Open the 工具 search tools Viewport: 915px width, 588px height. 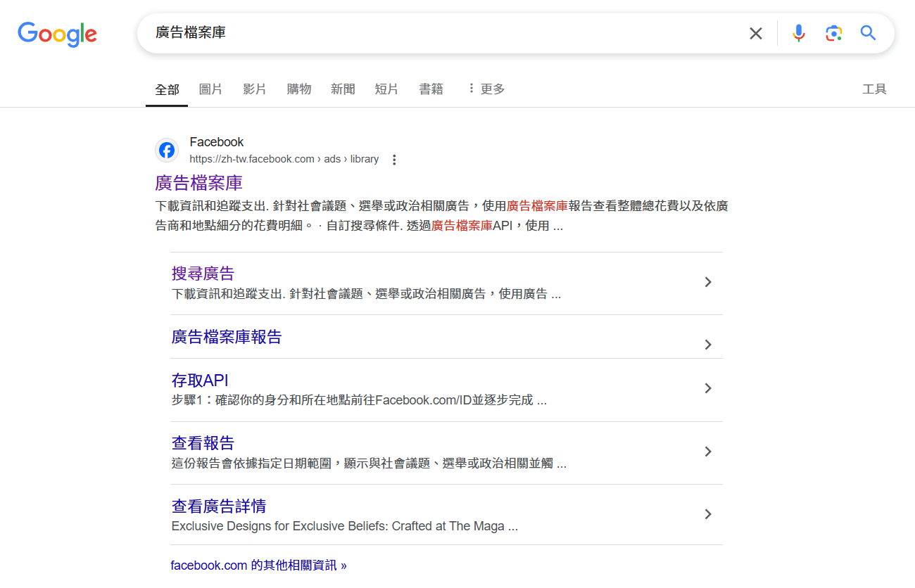pos(874,89)
